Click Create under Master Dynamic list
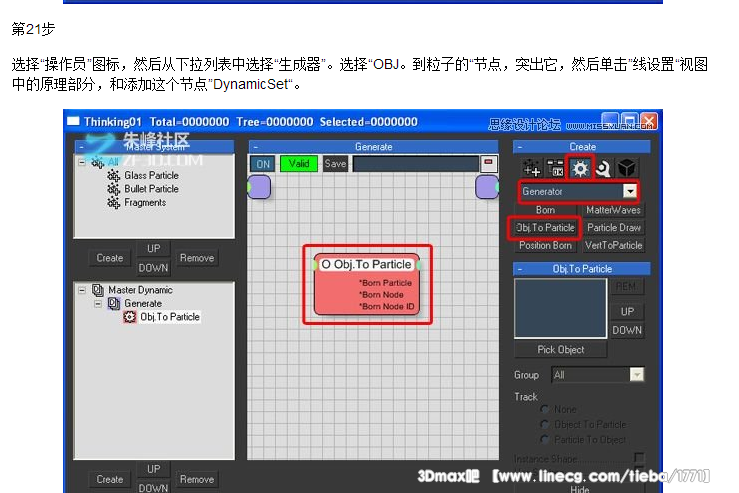 coord(110,479)
